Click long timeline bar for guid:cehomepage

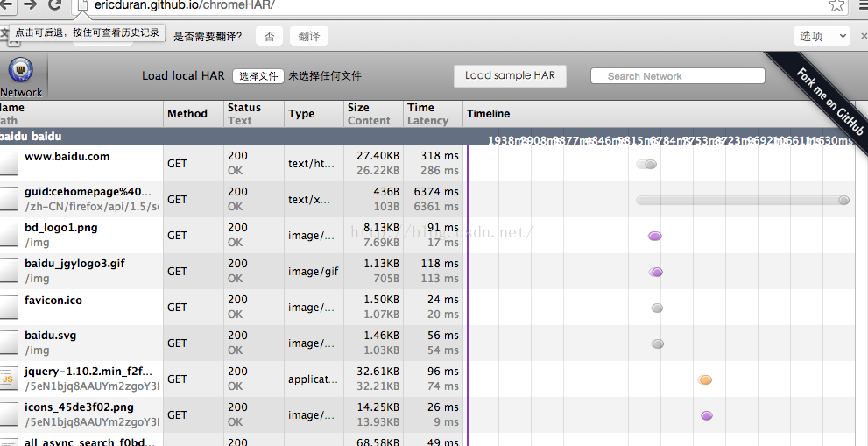[x=743, y=200]
